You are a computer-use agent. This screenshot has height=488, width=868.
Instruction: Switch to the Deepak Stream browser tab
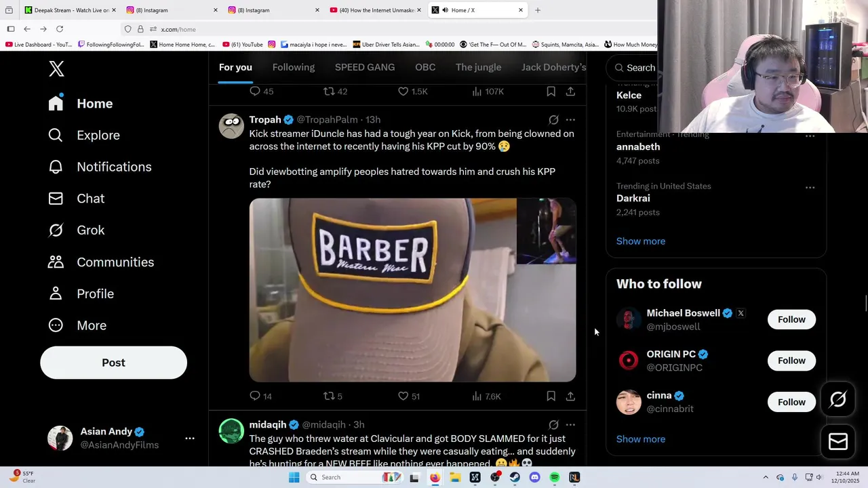71,10
